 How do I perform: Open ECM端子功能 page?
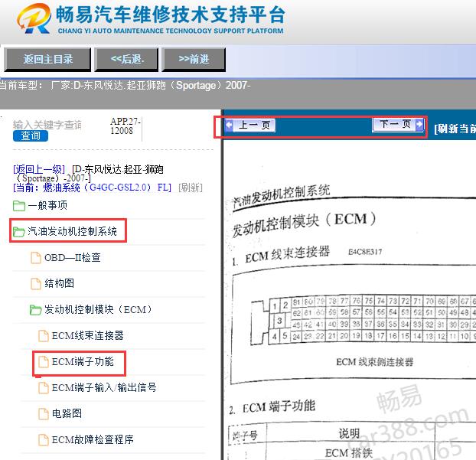pos(83,361)
